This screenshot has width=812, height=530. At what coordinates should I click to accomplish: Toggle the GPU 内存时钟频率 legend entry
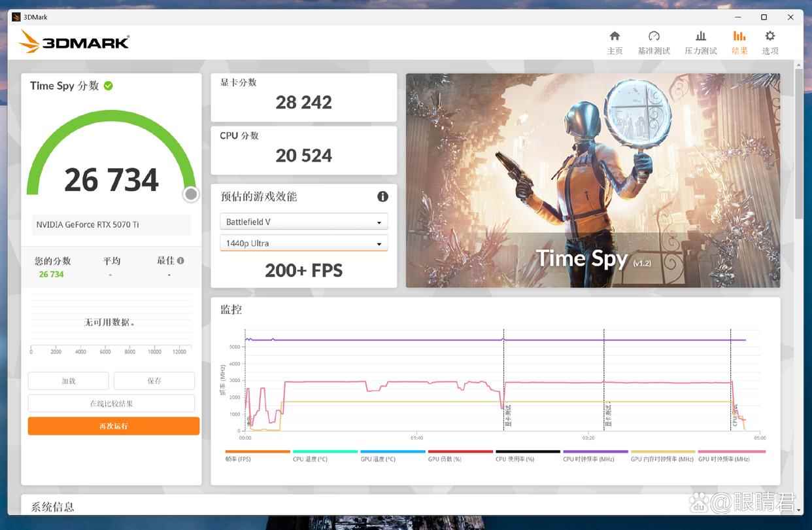(x=662, y=456)
